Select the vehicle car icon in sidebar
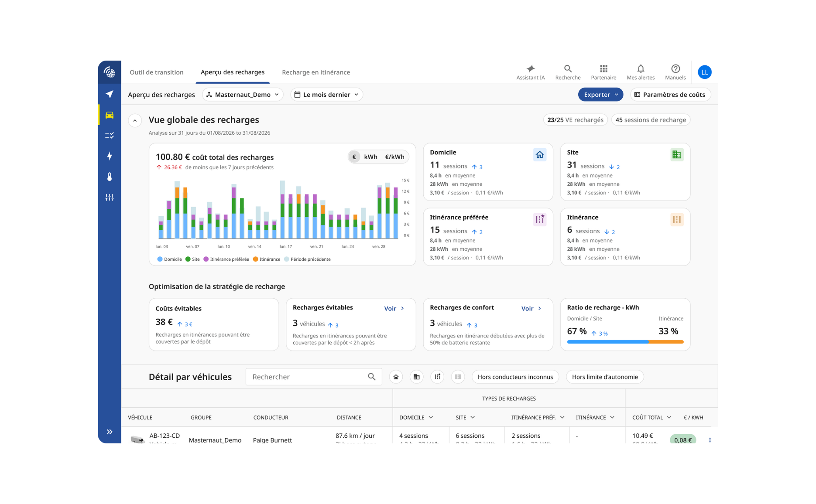Image resolution: width=816 pixels, height=504 pixels. (x=110, y=115)
